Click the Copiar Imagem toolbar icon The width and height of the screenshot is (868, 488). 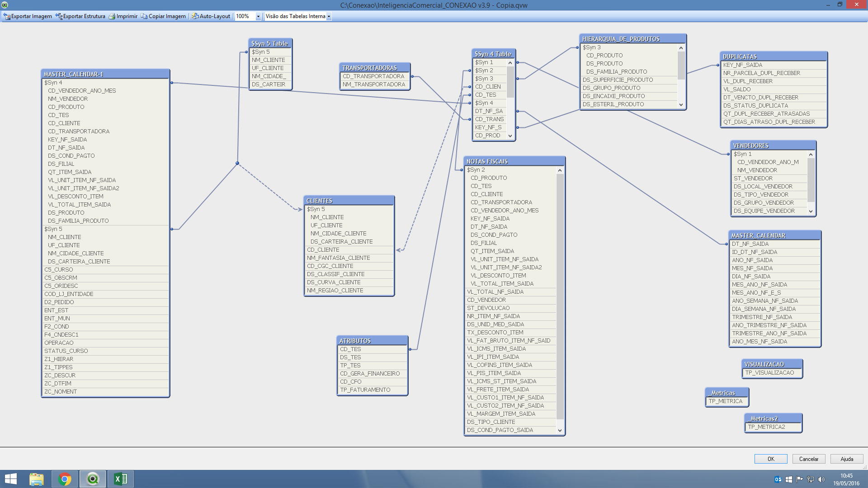point(144,16)
